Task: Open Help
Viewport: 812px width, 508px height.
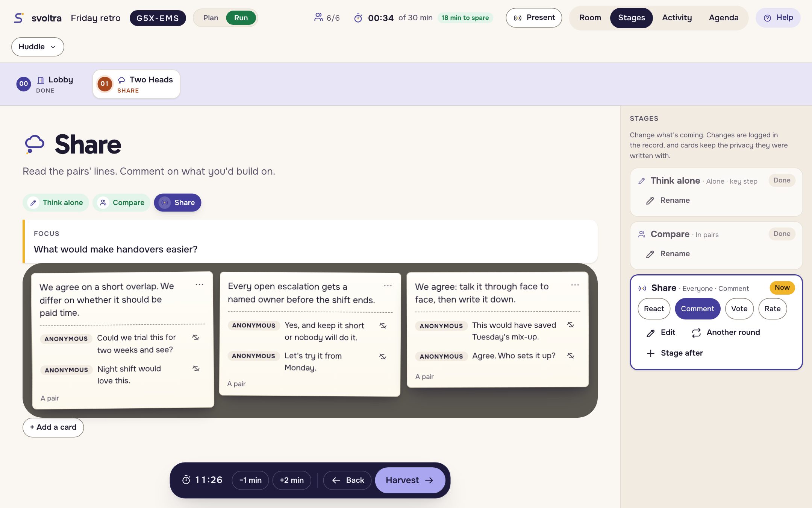Action: pos(778,18)
